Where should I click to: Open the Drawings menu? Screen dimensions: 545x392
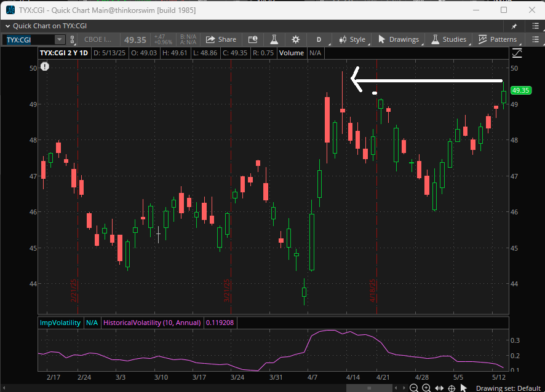coord(399,39)
